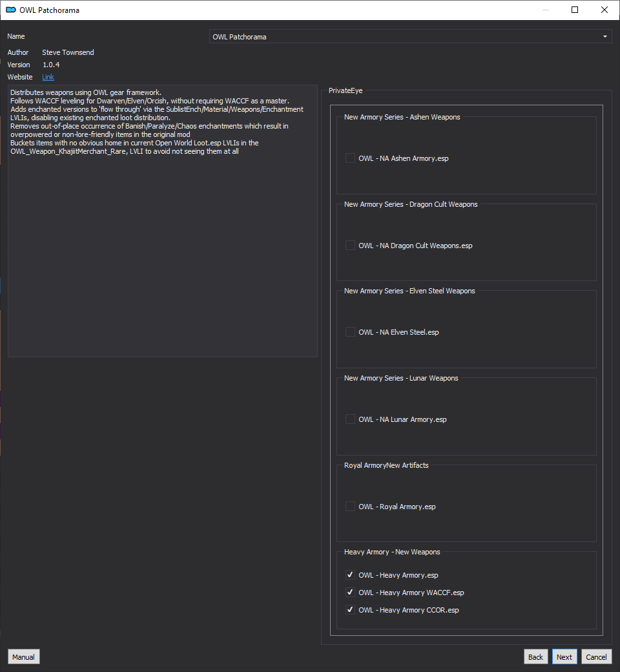The height and width of the screenshot is (672, 620).
Task: Check OWL - NA Dragon Cult Weapons.esp
Action: [x=350, y=245]
